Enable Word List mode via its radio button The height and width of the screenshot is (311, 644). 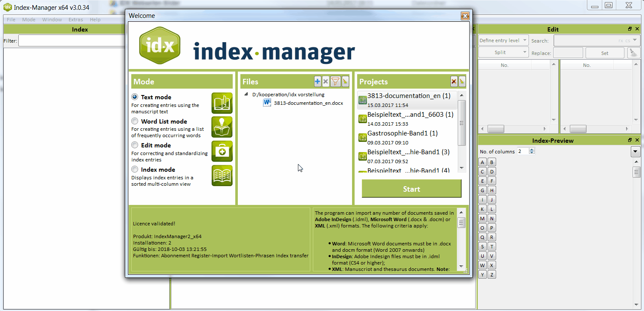click(x=135, y=121)
